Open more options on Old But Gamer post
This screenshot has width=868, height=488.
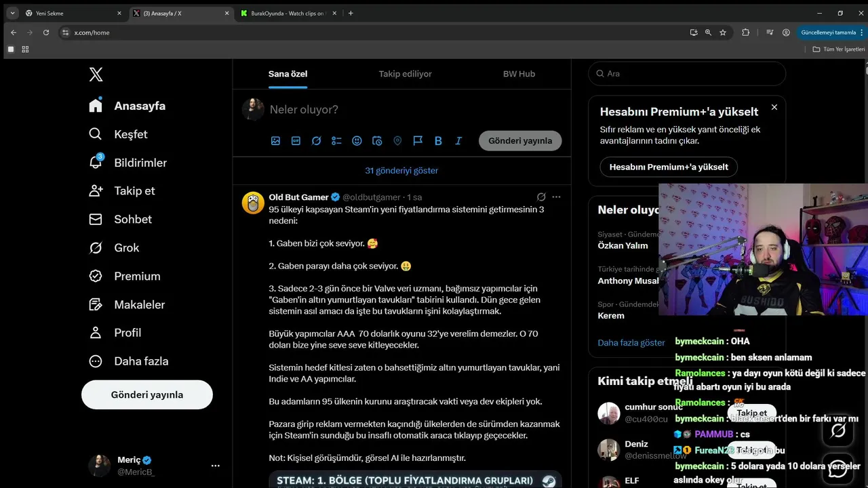coord(556,197)
